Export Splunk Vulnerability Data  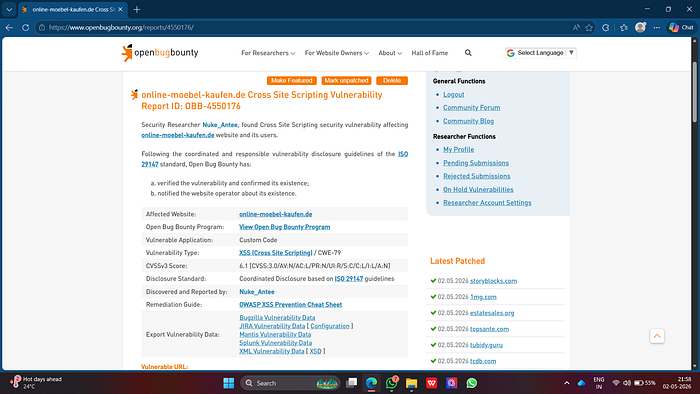point(275,343)
